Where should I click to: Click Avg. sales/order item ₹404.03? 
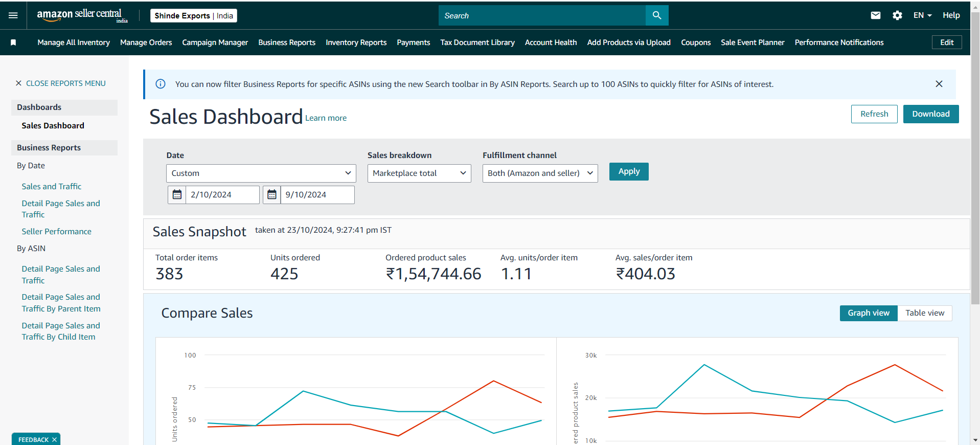click(645, 274)
